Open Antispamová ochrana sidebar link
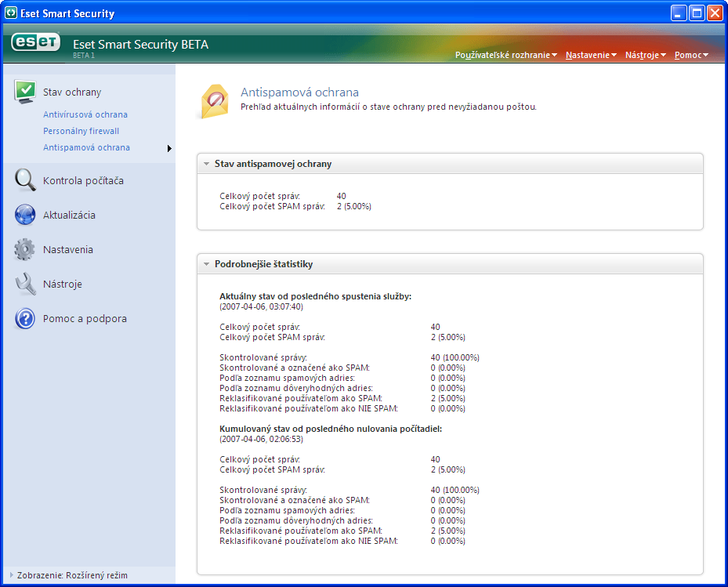Screen dimensions: 728x587 click(86, 147)
